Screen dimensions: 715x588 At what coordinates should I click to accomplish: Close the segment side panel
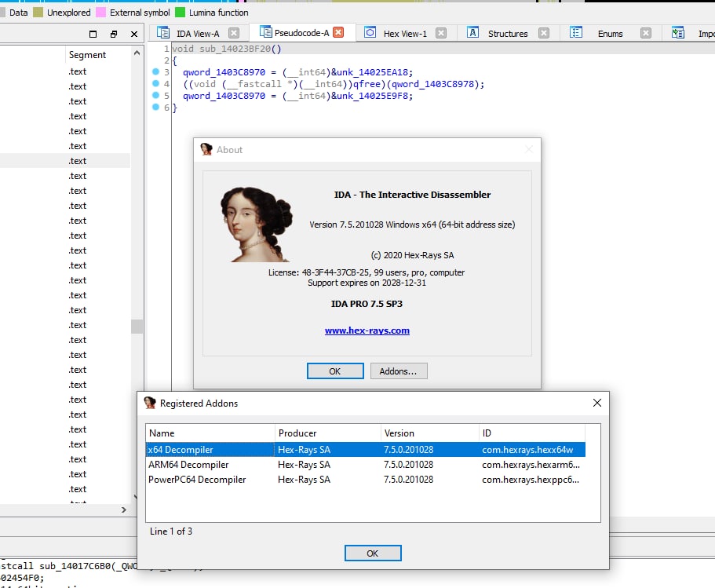pos(134,34)
